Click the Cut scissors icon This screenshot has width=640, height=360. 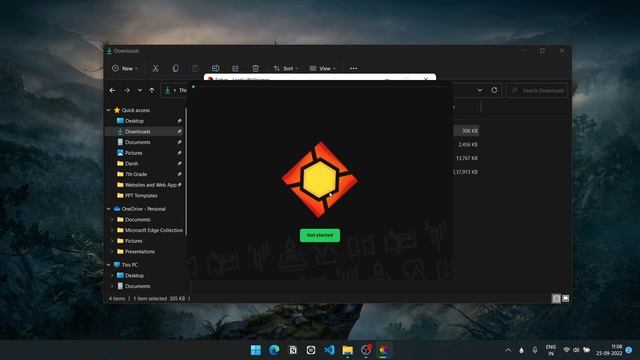156,68
